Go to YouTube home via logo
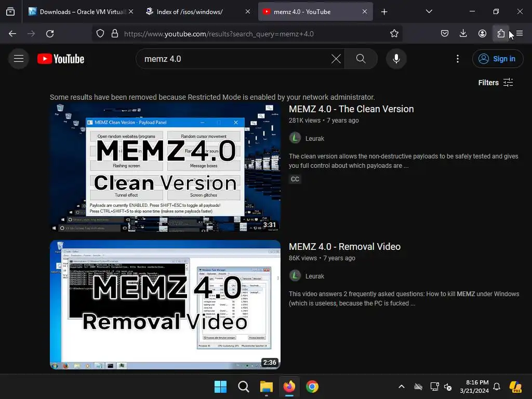 click(x=61, y=59)
